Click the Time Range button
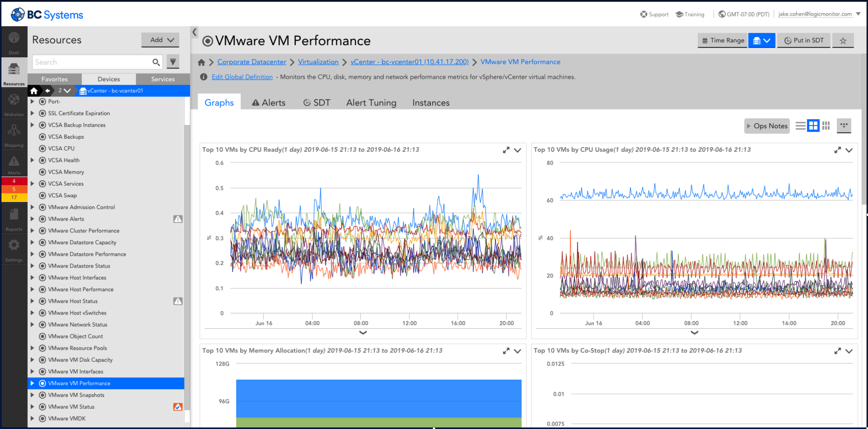 722,41
